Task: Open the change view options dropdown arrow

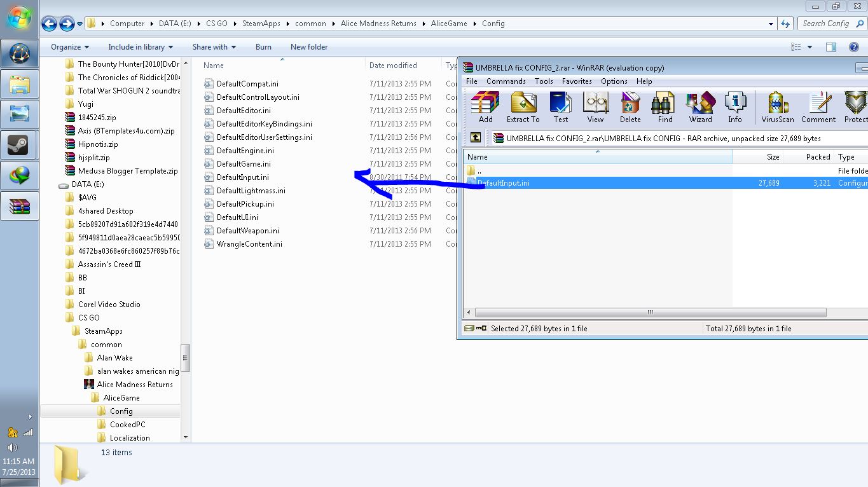Action: pyautogui.click(x=809, y=47)
